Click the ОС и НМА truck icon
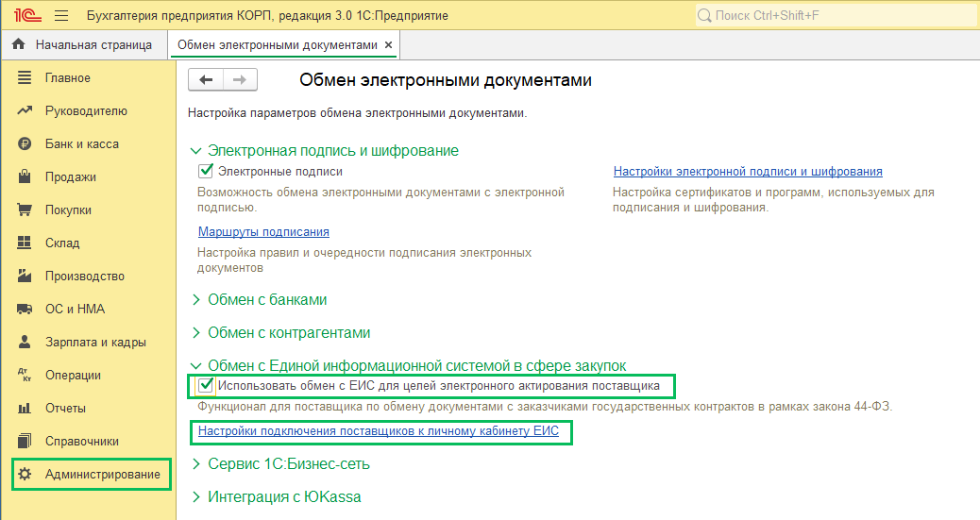The height and width of the screenshot is (520, 980). pyautogui.click(x=25, y=309)
